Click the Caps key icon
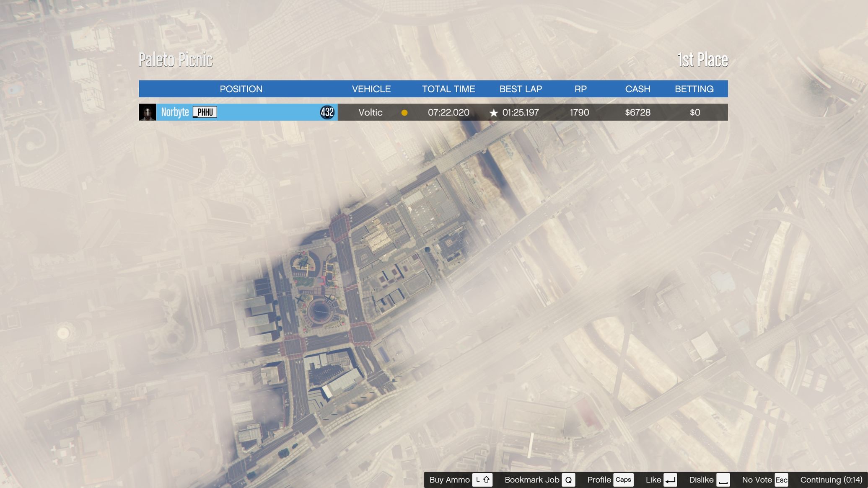The height and width of the screenshot is (488, 868). coord(623,480)
